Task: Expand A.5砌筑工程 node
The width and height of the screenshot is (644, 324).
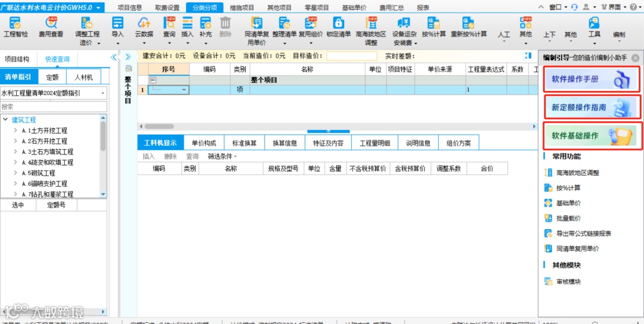Action: pos(16,173)
